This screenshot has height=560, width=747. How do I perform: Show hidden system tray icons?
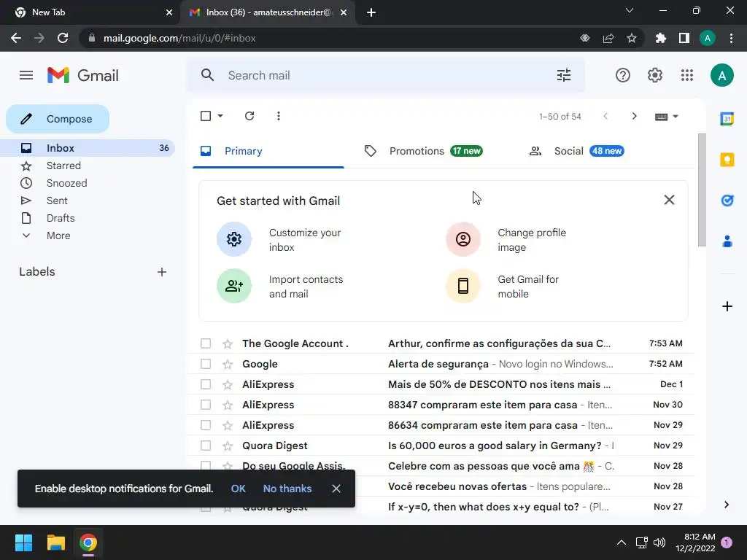click(622, 542)
